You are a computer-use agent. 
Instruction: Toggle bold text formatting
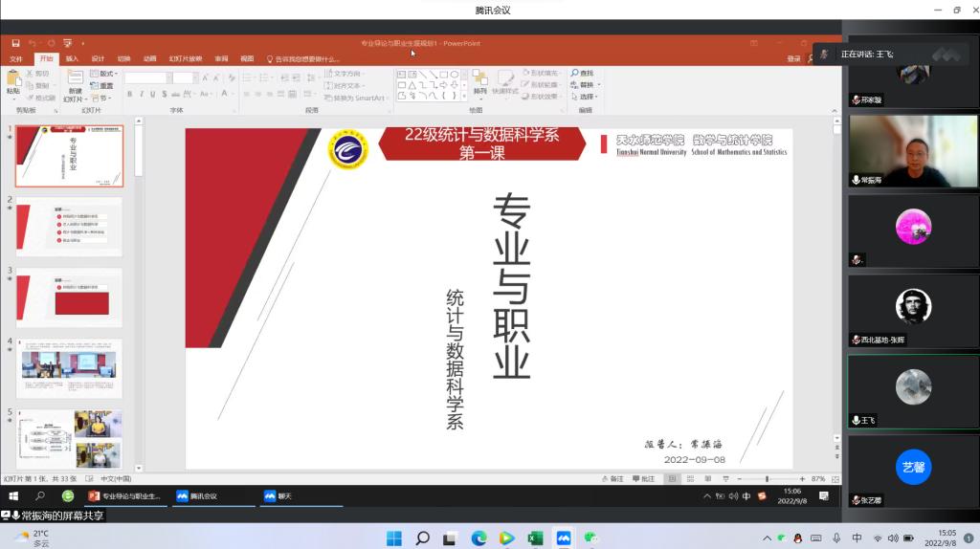tap(129, 95)
